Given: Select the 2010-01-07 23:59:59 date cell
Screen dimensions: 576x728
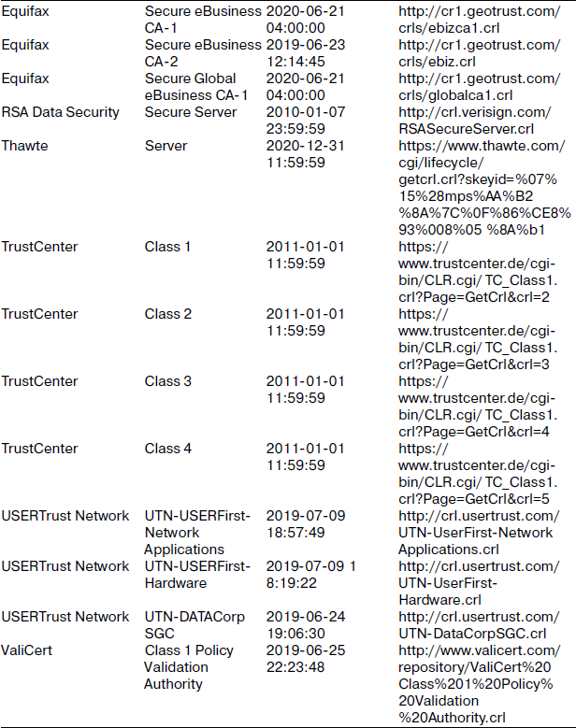Looking at the screenshot, I should point(306,121).
